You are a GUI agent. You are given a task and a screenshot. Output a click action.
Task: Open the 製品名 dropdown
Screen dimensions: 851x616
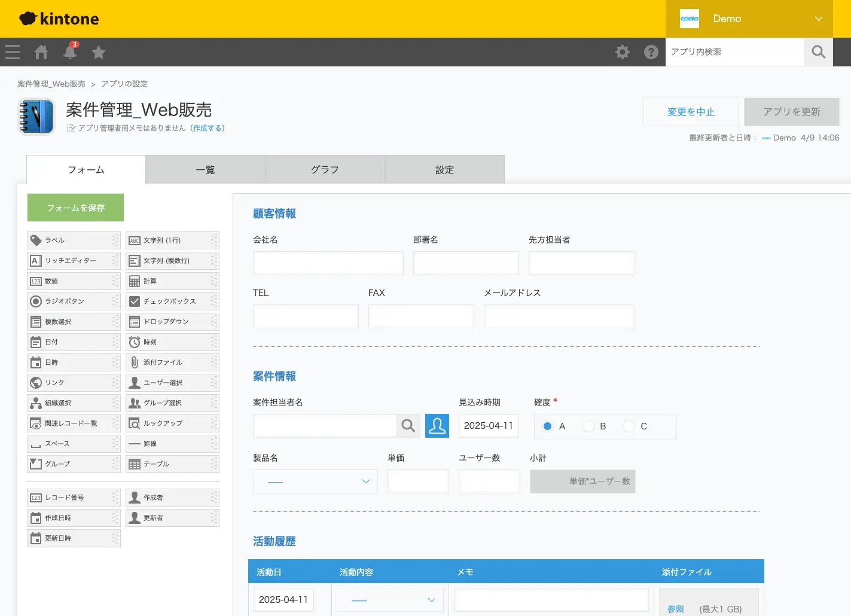pos(315,481)
